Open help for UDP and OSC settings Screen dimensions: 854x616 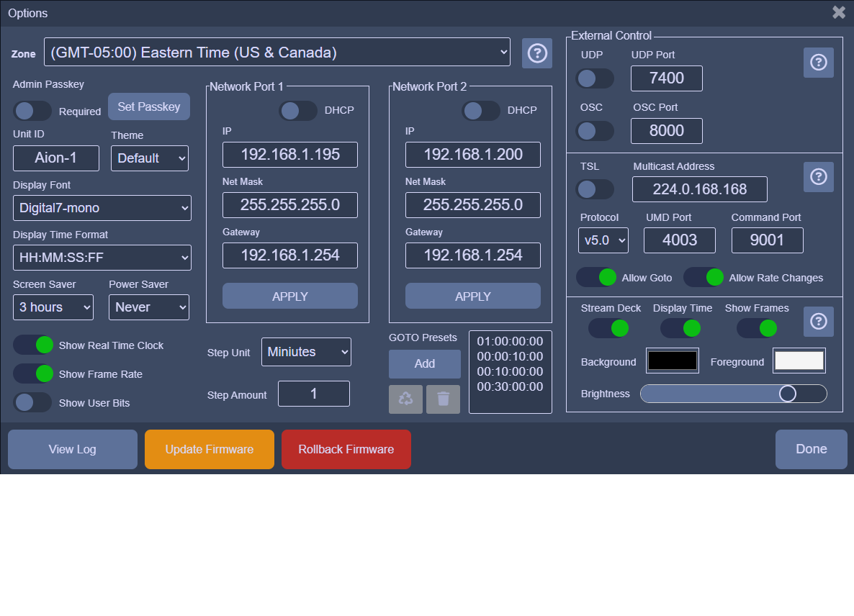click(x=818, y=63)
